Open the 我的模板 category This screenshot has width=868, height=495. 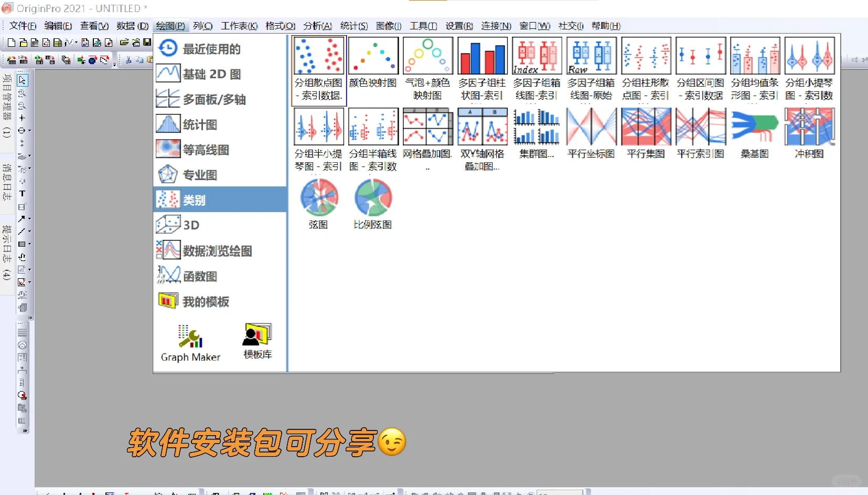pyautogui.click(x=220, y=301)
